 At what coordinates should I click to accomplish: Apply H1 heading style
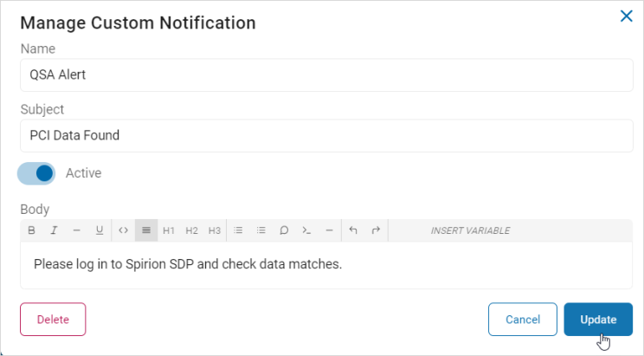(x=169, y=230)
